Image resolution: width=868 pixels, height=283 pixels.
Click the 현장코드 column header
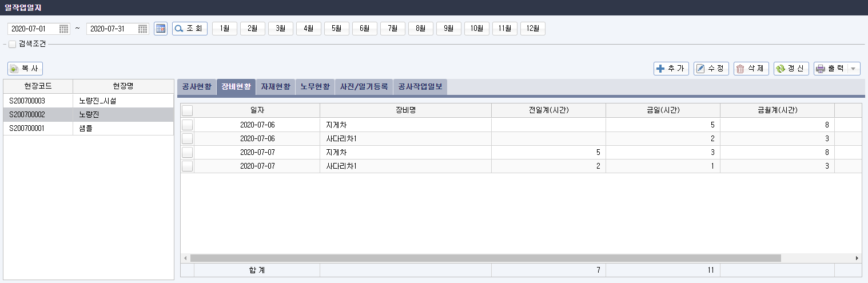[x=38, y=86]
